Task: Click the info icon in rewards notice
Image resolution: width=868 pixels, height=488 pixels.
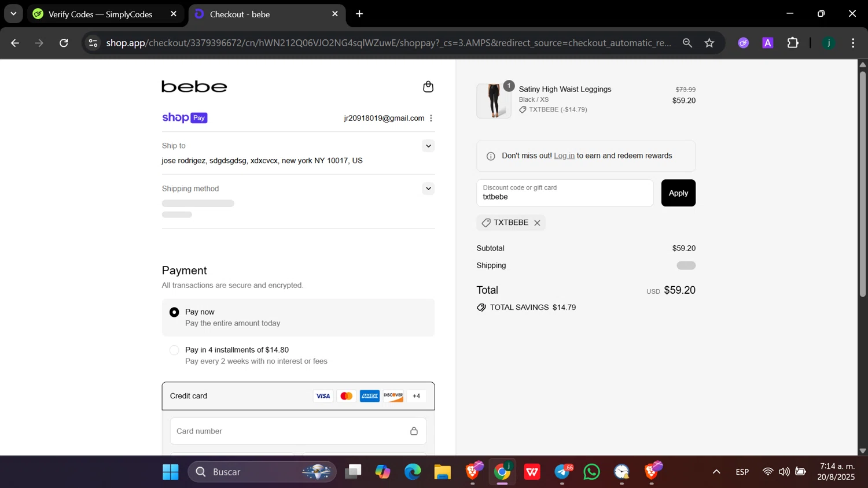Action: (x=491, y=156)
